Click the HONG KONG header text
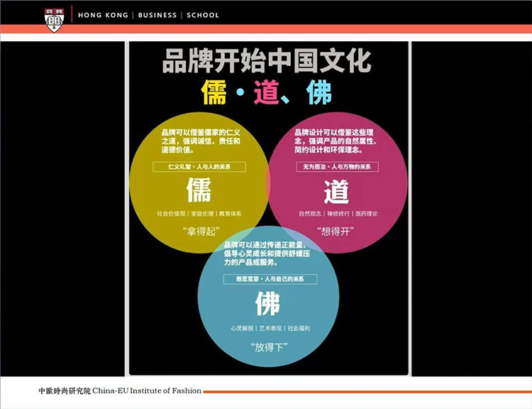 coord(103,15)
